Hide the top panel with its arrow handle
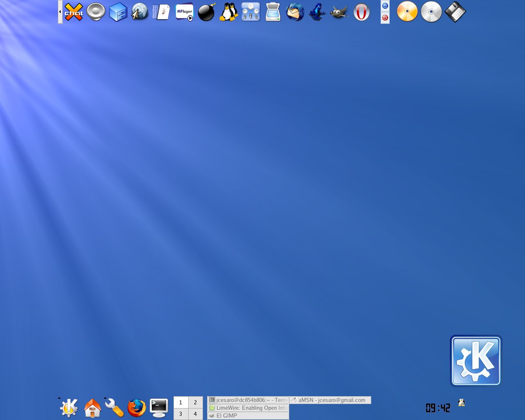The image size is (525, 420). pyautogui.click(x=60, y=12)
